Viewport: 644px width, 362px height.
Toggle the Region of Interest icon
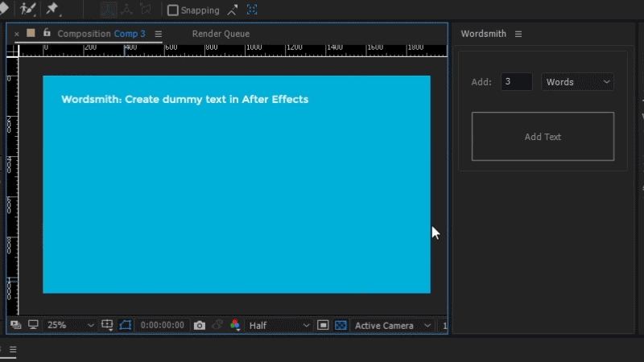(323, 325)
